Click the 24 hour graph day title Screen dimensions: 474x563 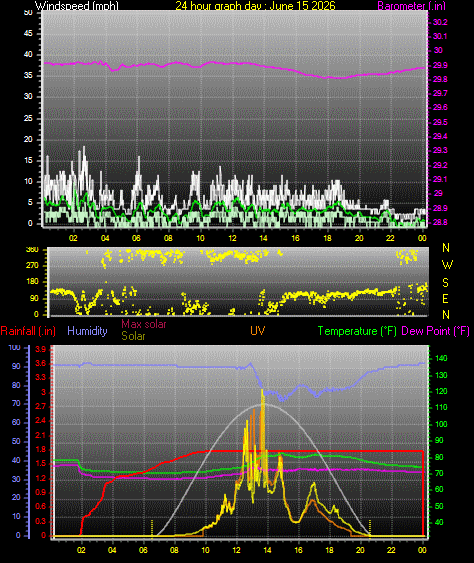click(x=255, y=6)
